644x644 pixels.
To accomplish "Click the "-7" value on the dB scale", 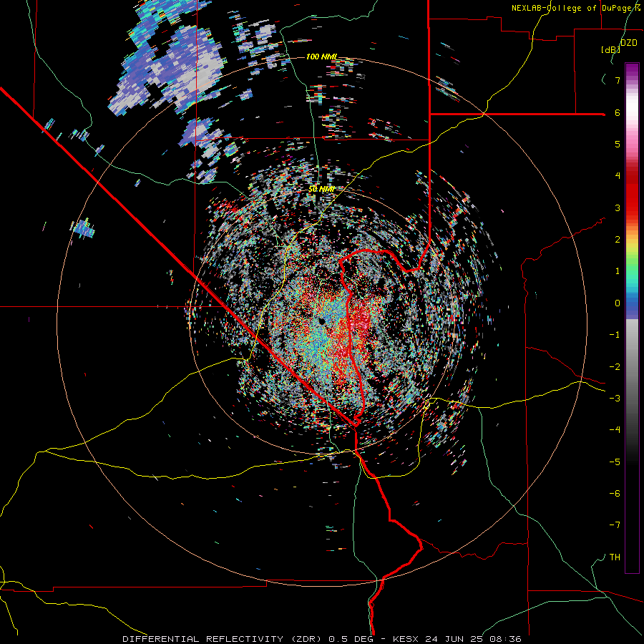I will pos(615,525).
